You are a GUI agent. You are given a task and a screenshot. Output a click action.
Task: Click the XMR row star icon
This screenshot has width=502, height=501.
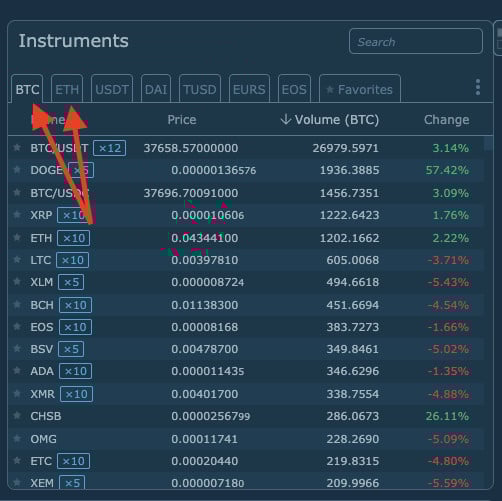pyautogui.click(x=17, y=394)
